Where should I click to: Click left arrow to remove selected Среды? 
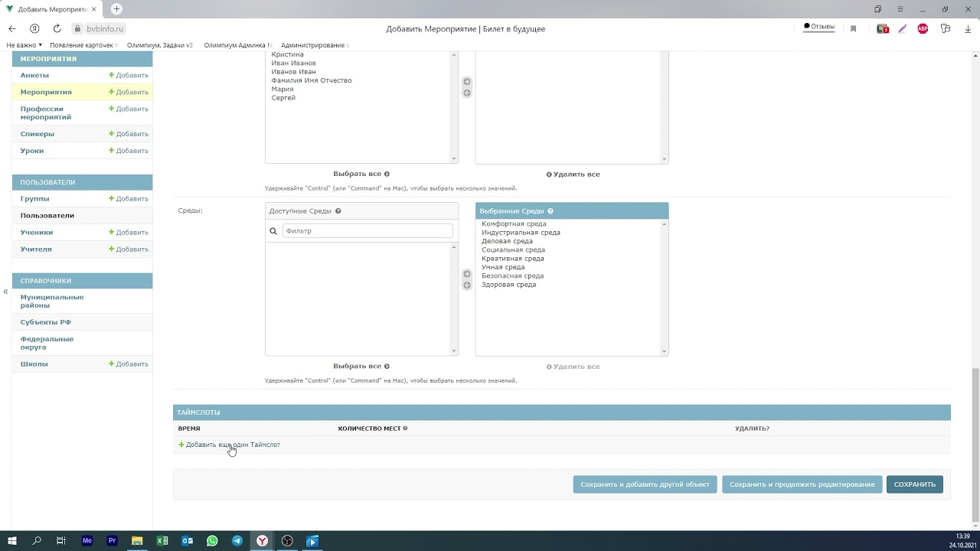pyautogui.click(x=467, y=285)
